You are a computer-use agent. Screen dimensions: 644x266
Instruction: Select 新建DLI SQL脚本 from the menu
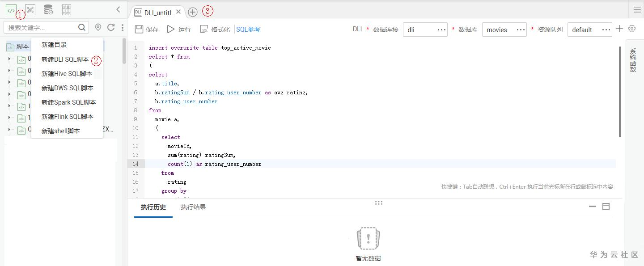tap(65, 59)
